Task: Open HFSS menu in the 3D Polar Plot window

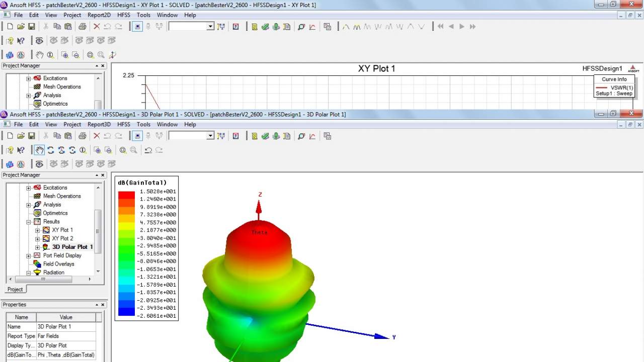Action: pyautogui.click(x=124, y=124)
